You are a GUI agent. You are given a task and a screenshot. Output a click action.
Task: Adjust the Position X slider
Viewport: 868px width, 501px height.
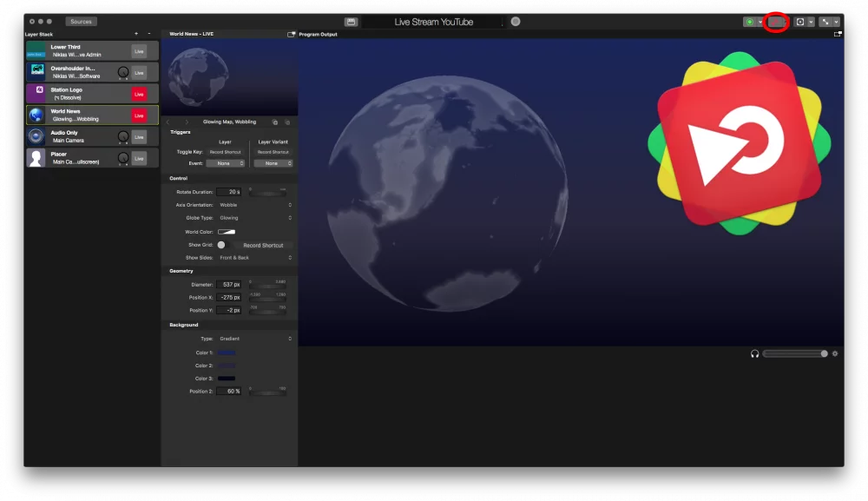tap(267, 299)
